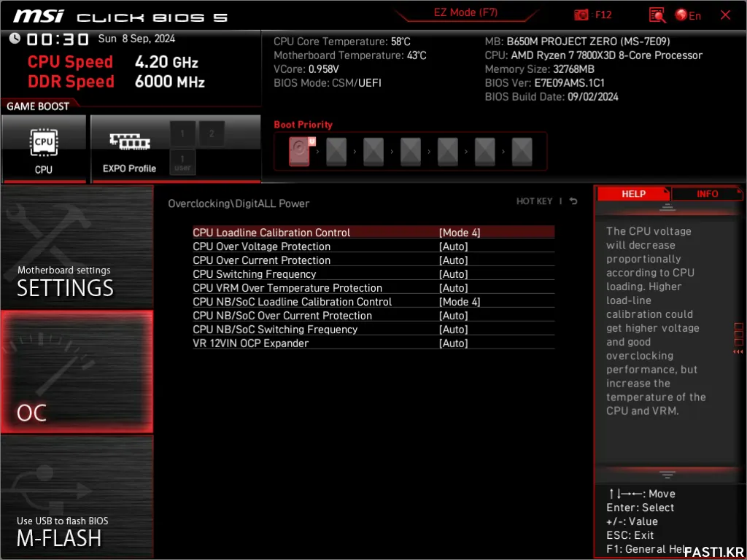
Task: Switch to the INFO tab
Action: 707,194
